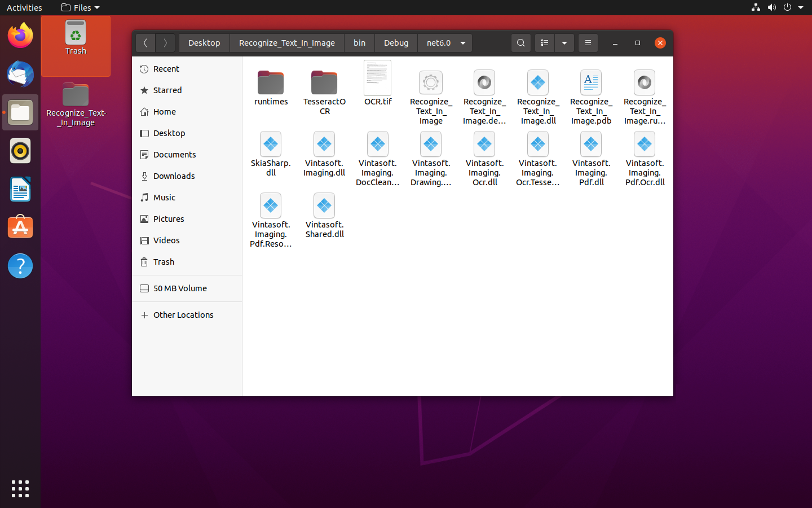The image size is (812, 508).
Task: Select the Debug path segment
Action: (x=396, y=43)
